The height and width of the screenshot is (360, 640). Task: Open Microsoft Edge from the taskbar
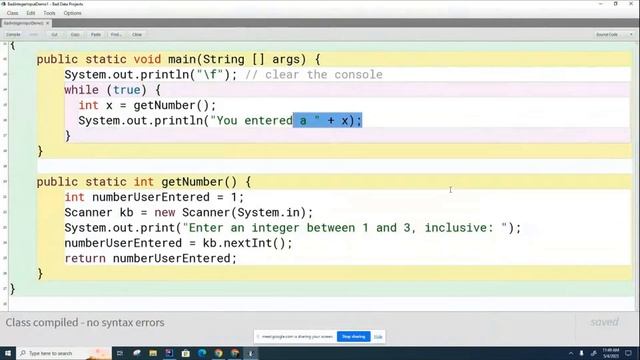[x=202, y=353]
